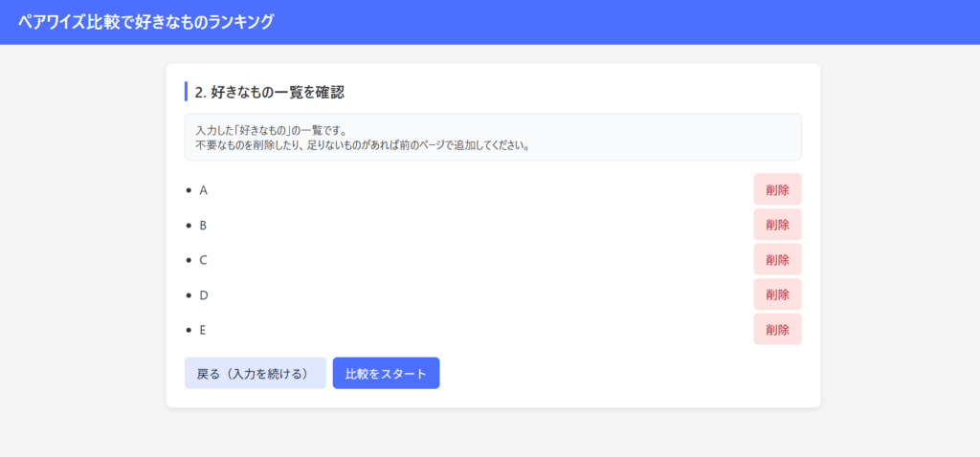Image resolution: width=980 pixels, height=457 pixels.
Task: Go back with 戻る（入力を続ける）button
Action: pos(255,374)
